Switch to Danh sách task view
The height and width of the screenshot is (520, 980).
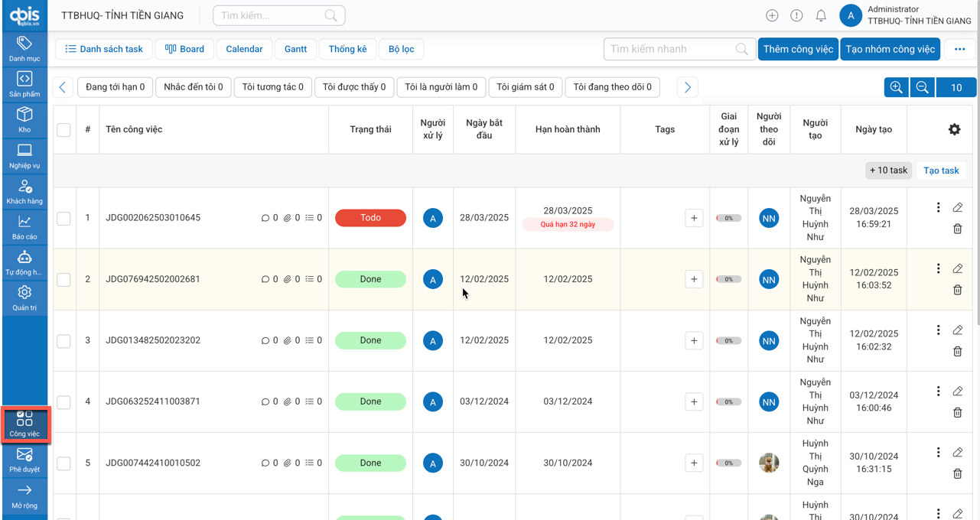(x=104, y=49)
